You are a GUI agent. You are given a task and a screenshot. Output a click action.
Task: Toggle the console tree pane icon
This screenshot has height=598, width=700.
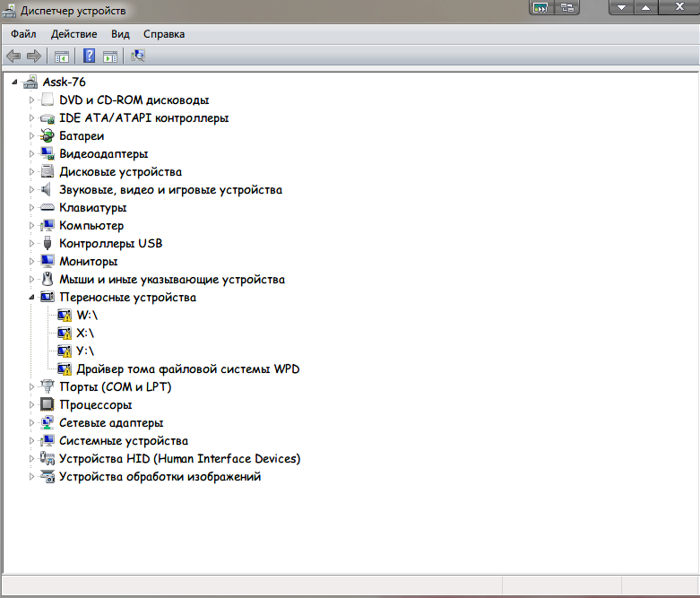pos(62,56)
